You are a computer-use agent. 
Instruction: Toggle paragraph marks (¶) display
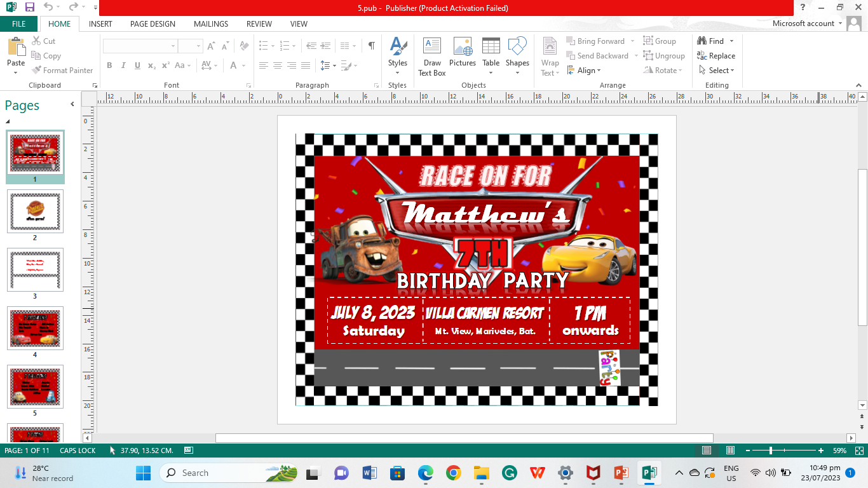pyautogui.click(x=372, y=46)
